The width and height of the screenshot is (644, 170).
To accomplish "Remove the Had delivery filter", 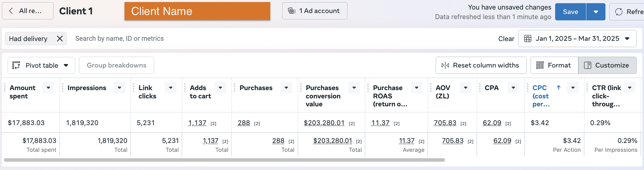I will [x=60, y=39].
